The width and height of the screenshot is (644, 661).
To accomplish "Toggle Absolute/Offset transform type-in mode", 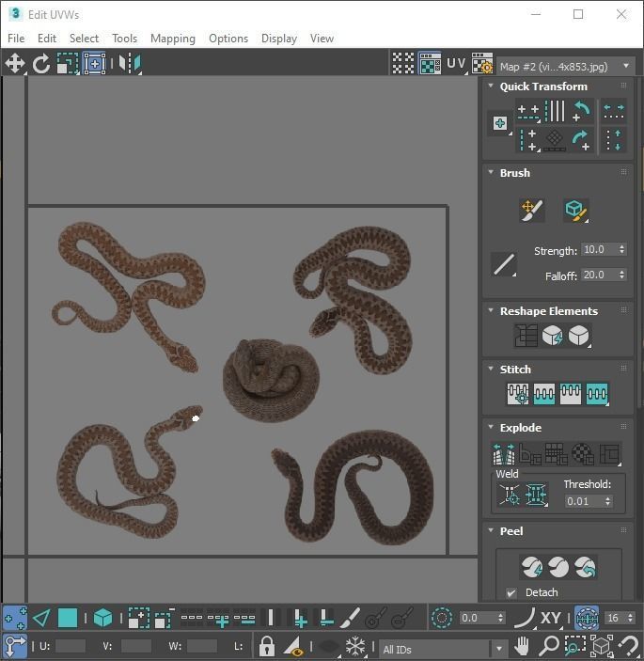I will 15,646.
